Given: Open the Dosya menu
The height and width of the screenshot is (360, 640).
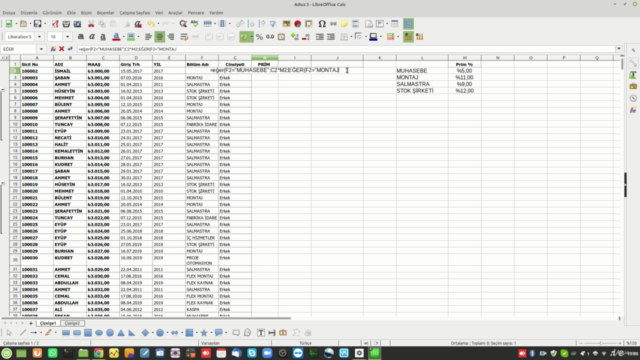Looking at the screenshot, I should coord(9,13).
